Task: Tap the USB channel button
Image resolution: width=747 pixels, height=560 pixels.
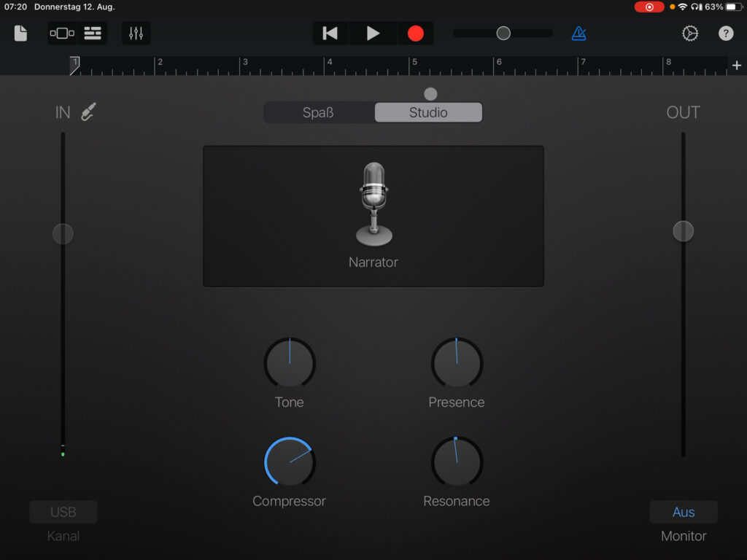Action: 63,512
